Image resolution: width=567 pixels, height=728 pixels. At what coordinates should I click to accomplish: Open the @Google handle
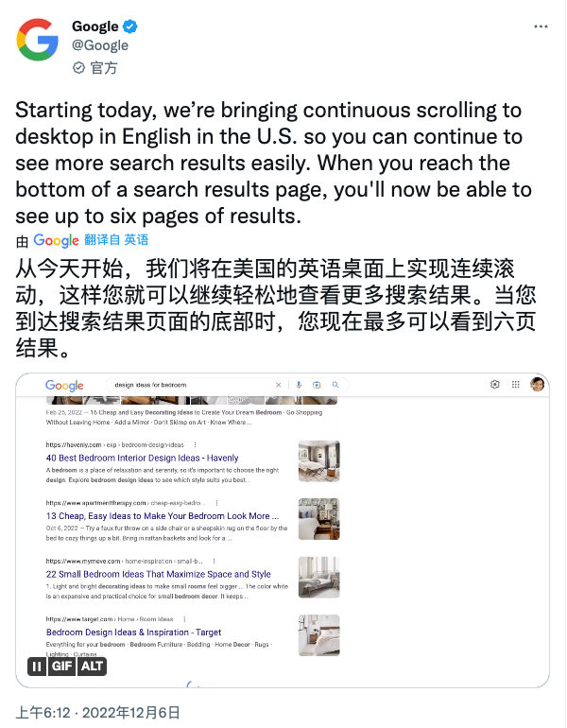(100, 45)
